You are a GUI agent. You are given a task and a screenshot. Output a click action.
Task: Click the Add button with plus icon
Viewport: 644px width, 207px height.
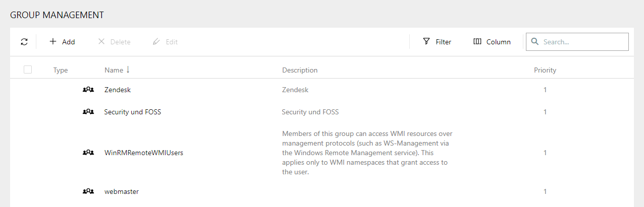pos(62,42)
